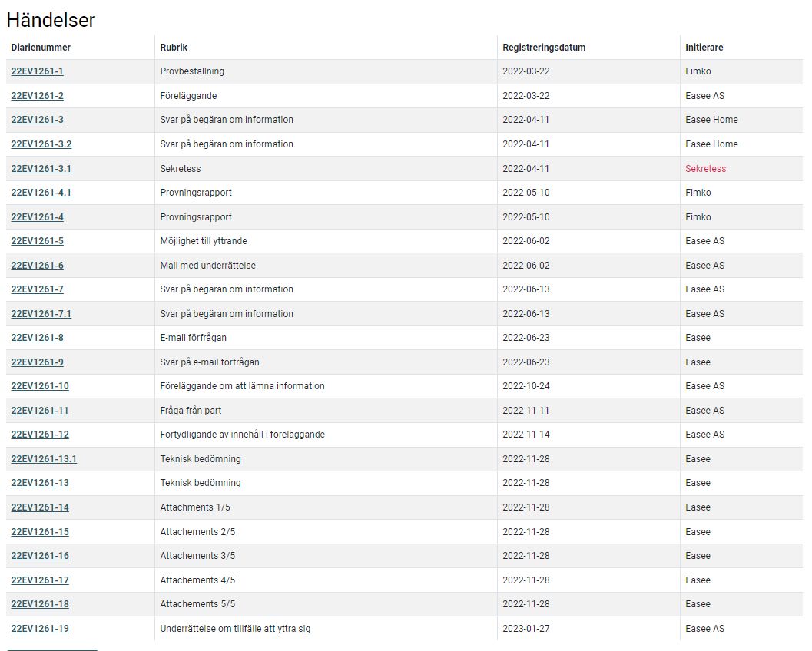
Task: Click the Rubrik column header
Action: pos(174,48)
